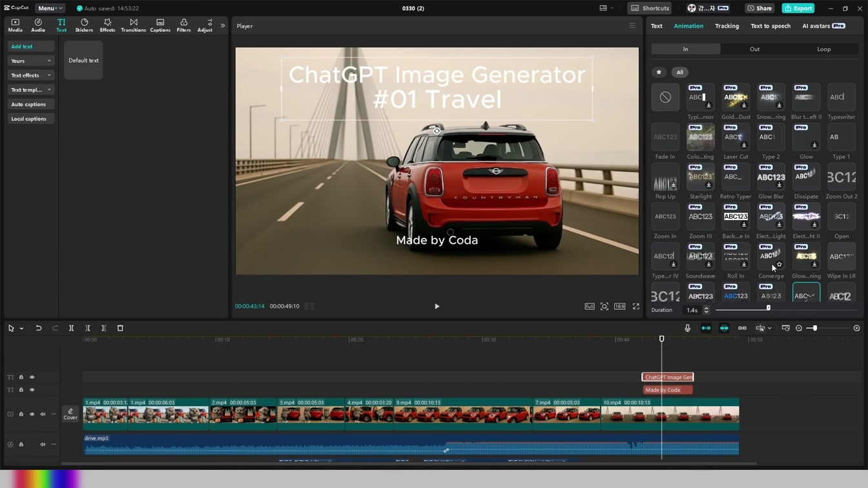Open the layout dropdown in title bar
868x488 pixels.
606,8
